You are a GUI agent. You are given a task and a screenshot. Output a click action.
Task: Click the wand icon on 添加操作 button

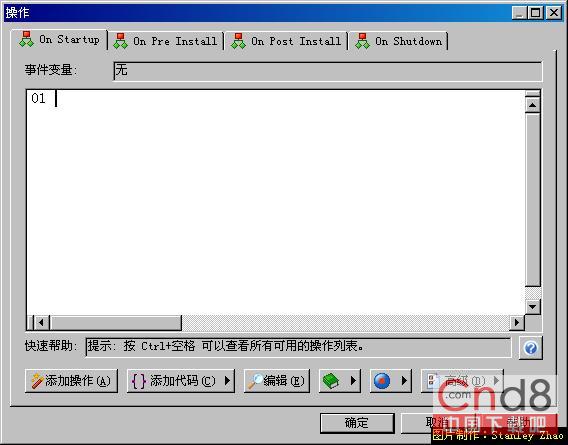(x=37, y=381)
